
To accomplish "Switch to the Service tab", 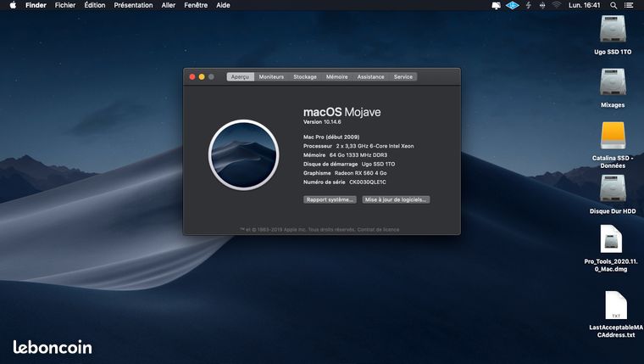I will point(402,77).
